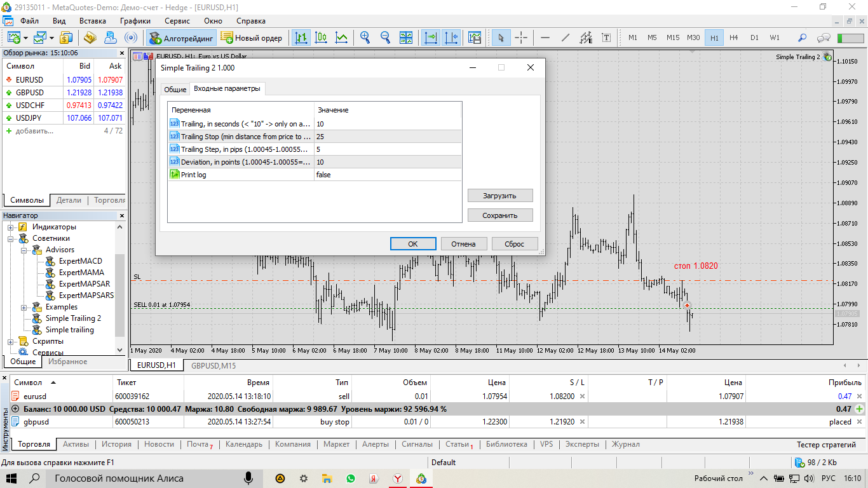
Task: Switch timeframe to M5
Action: [x=652, y=37]
